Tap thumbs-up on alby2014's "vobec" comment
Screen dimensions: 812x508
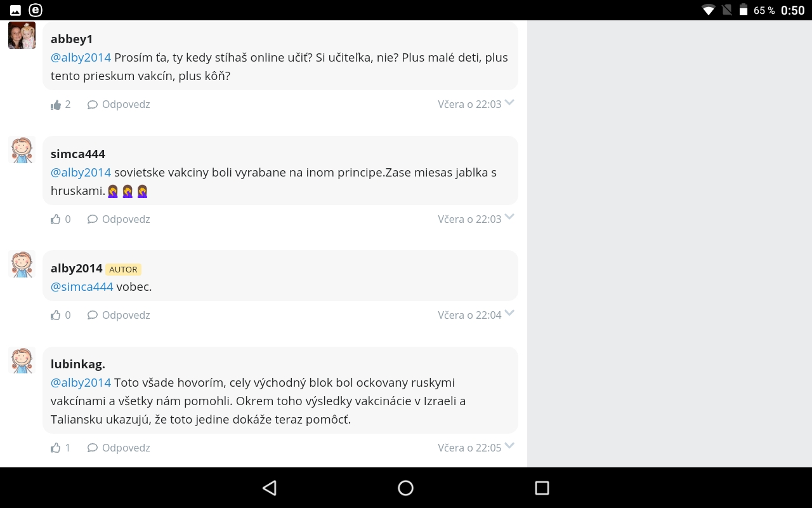point(56,316)
